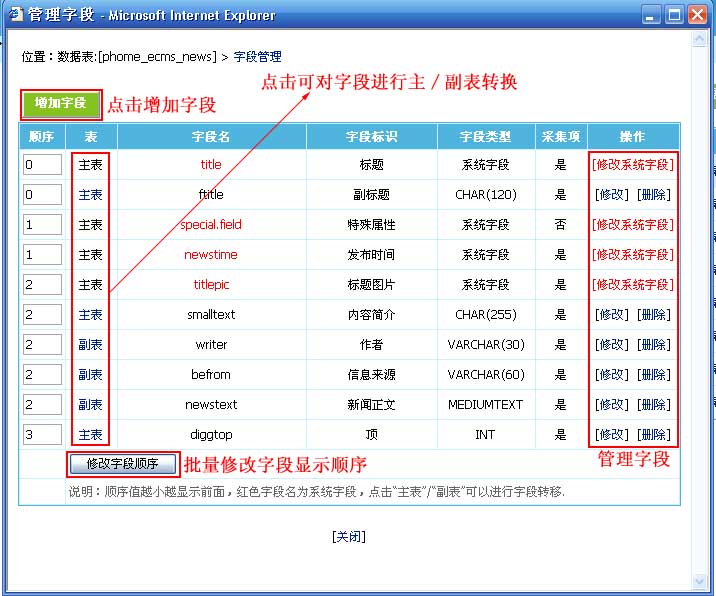Image resolution: width=716 pixels, height=596 pixels.
Task: Switch 副表 link of newstext field
Action: [x=91, y=405]
